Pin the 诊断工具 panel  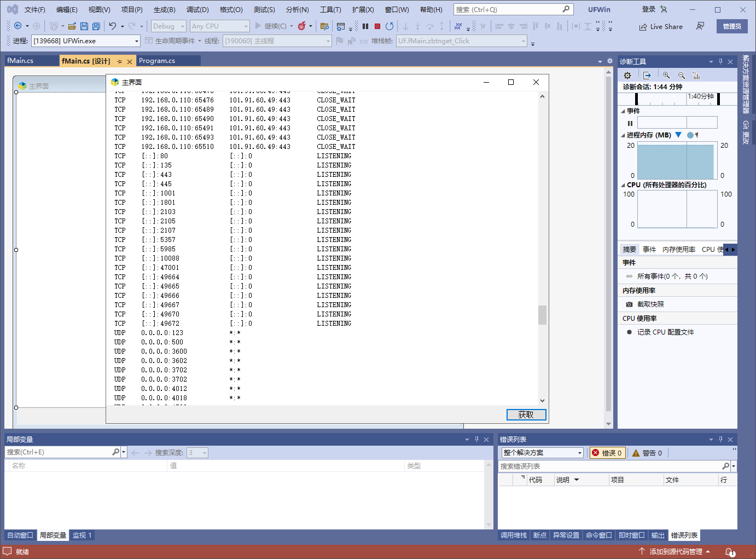[720, 61]
